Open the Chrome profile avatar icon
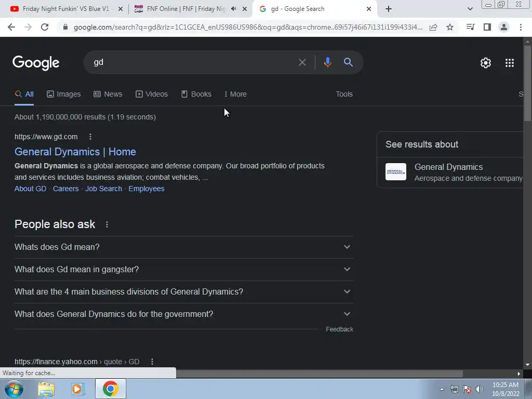The height and width of the screenshot is (399, 532). point(504,27)
